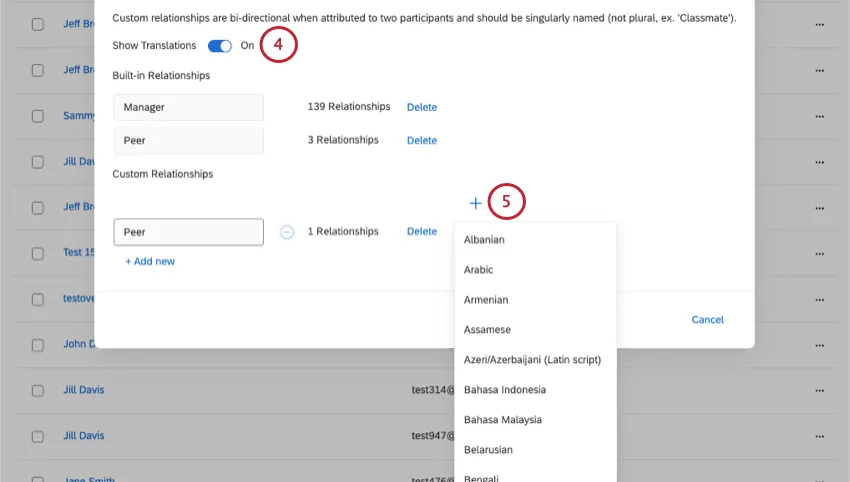
Task: Check the box beside Jill Da row
Action: (x=37, y=162)
